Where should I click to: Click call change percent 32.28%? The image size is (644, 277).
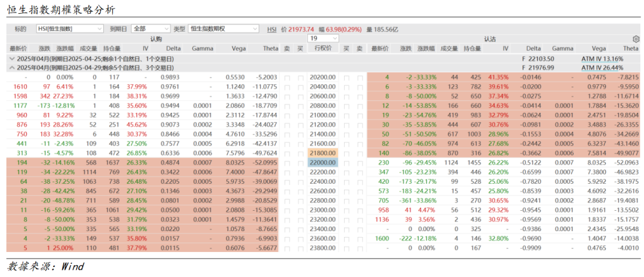click(x=64, y=134)
